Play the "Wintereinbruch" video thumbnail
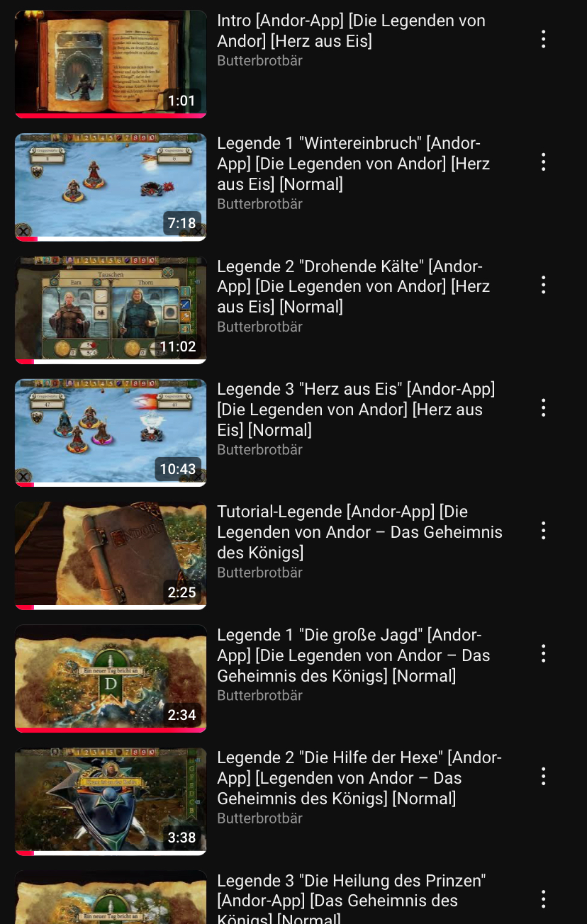 tap(111, 187)
